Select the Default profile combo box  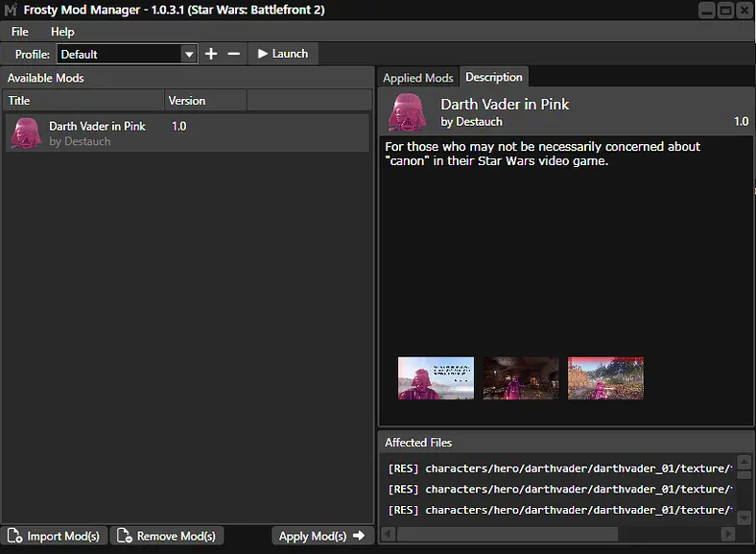[127, 54]
